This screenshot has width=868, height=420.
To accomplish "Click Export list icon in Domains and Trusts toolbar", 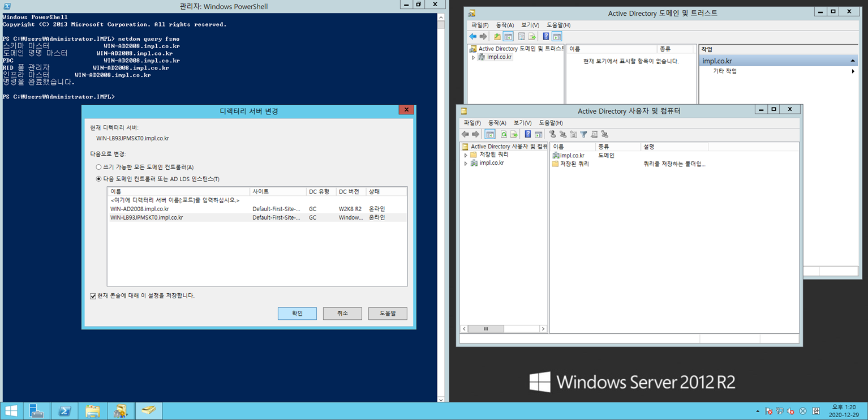I will [x=532, y=37].
